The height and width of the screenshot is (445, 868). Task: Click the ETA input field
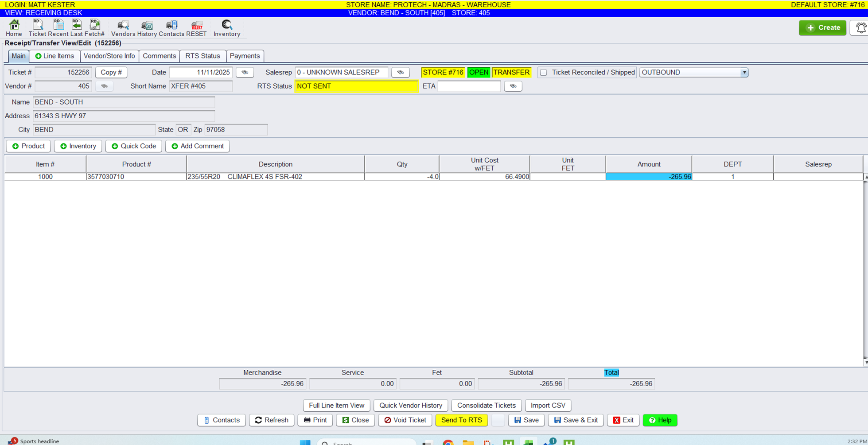469,86
